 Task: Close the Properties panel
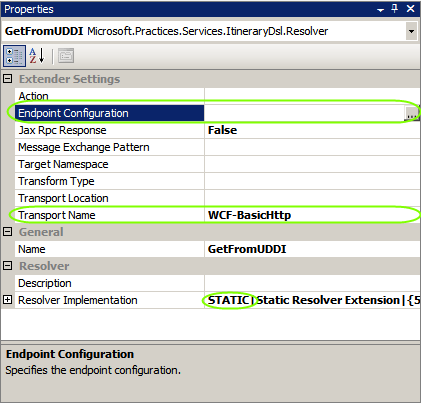coord(411,9)
